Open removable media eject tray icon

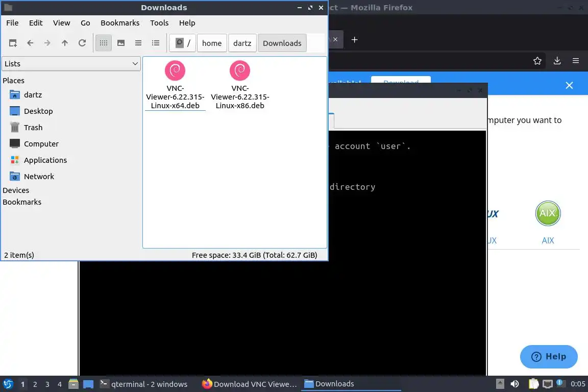coord(500,384)
